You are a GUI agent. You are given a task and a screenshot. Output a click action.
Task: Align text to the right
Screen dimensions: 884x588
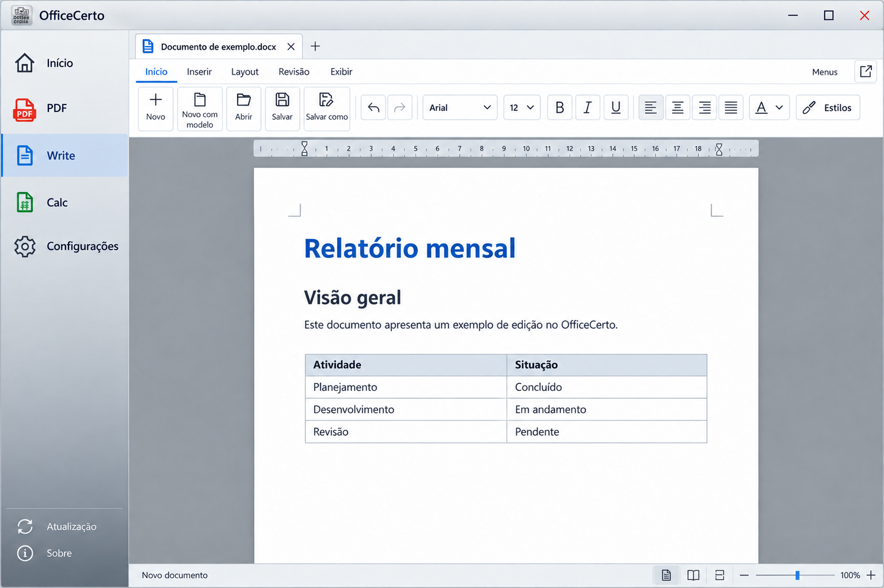(x=705, y=107)
